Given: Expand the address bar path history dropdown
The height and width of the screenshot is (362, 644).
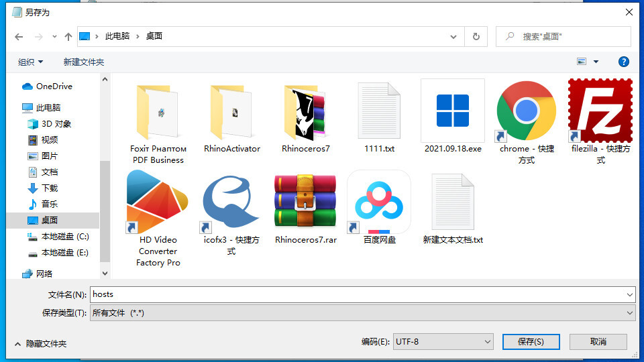Looking at the screenshot, I should [455, 36].
